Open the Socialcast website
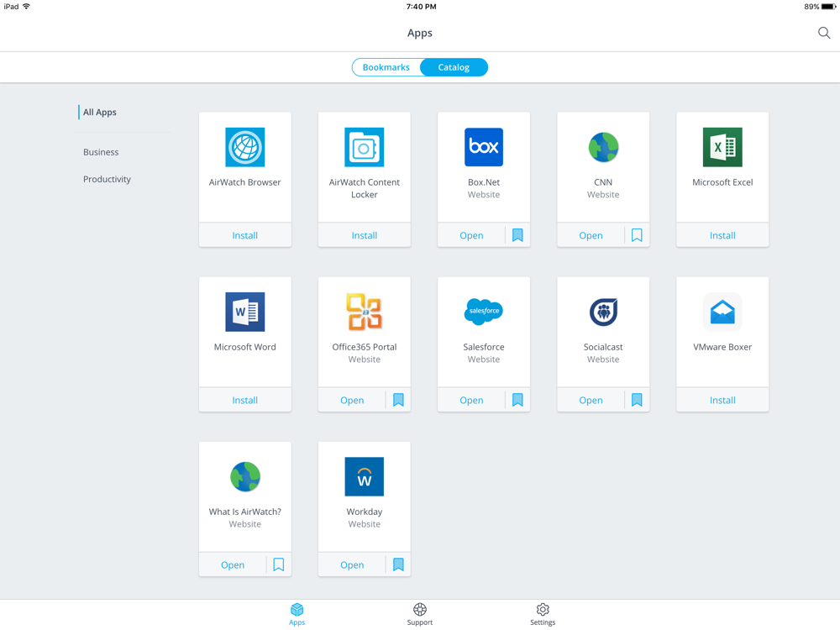This screenshot has width=840, height=630. (591, 400)
